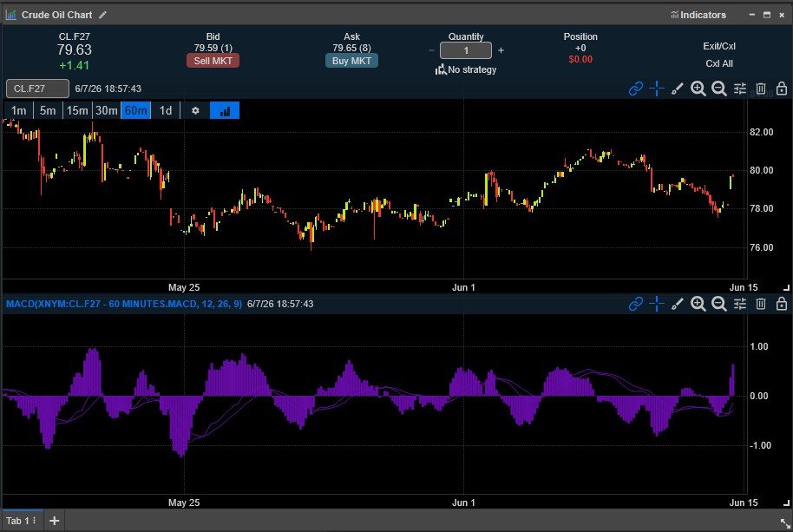Select drawing brush tool on MACD panel

tap(678, 304)
